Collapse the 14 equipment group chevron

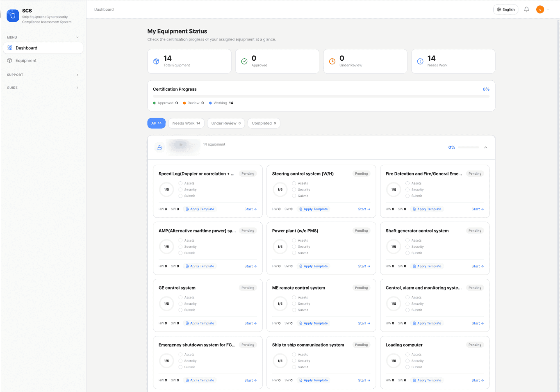click(x=485, y=147)
